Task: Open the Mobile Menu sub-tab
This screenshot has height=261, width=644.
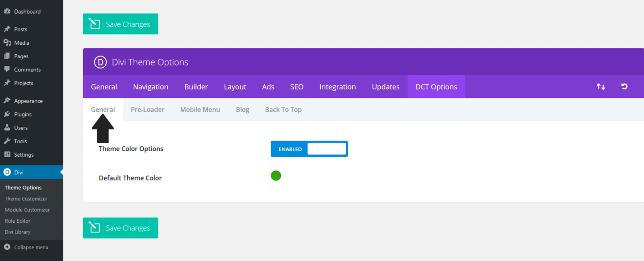Action: click(x=200, y=109)
